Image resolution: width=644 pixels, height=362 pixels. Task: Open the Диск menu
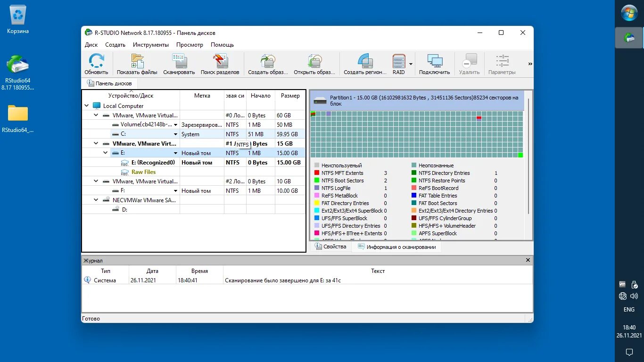(91, 45)
